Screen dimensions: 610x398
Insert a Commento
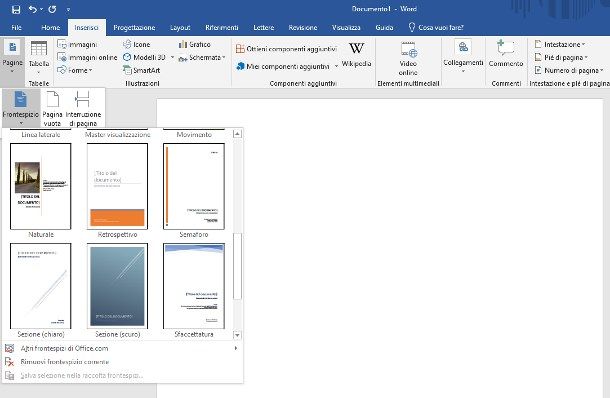coord(506,54)
